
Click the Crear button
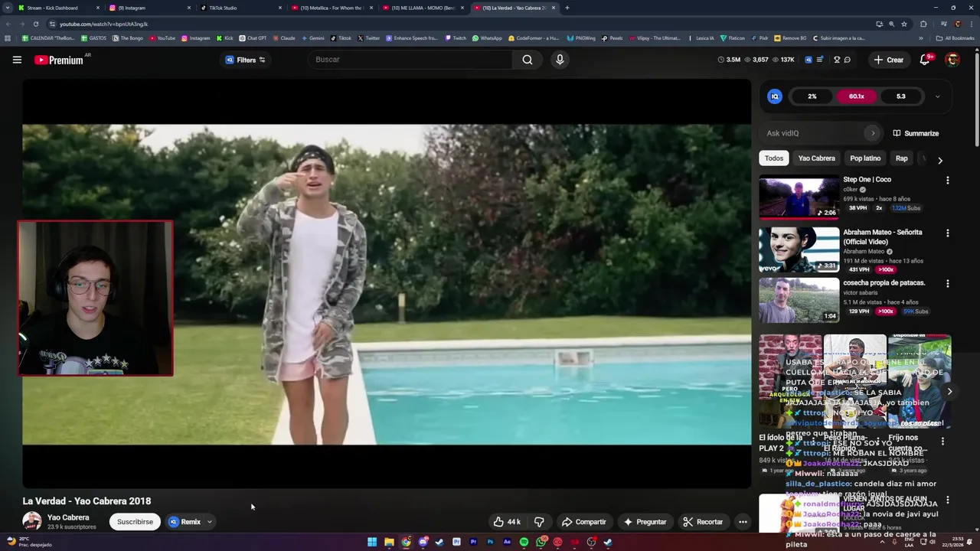point(889,60)
